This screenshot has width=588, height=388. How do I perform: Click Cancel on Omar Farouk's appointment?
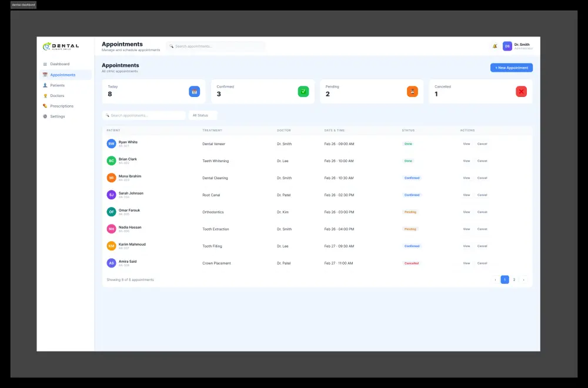pos(482,212)
